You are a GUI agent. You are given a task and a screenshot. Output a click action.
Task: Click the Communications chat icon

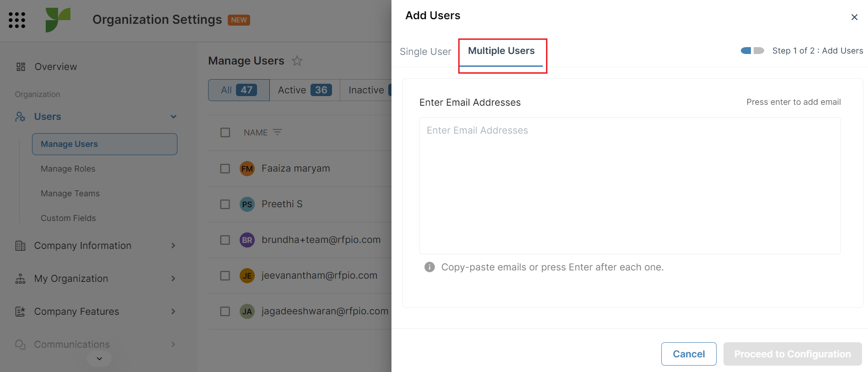click(20, 344)
